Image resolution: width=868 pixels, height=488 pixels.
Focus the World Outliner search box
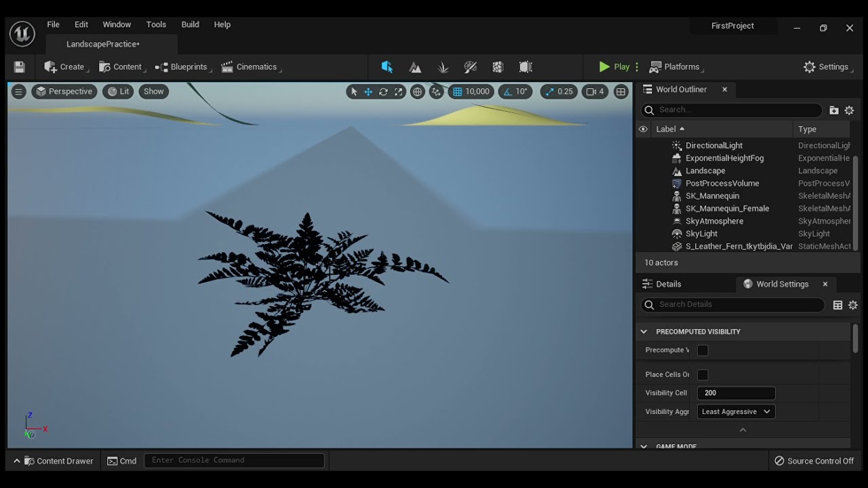[x=731, y=110]
